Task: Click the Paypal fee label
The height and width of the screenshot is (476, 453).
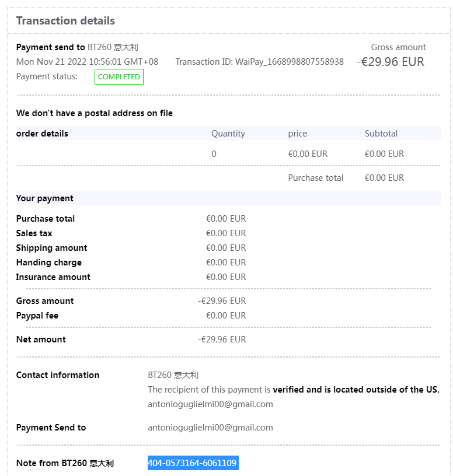Action: pyautogui.click(x=37, y=316)
